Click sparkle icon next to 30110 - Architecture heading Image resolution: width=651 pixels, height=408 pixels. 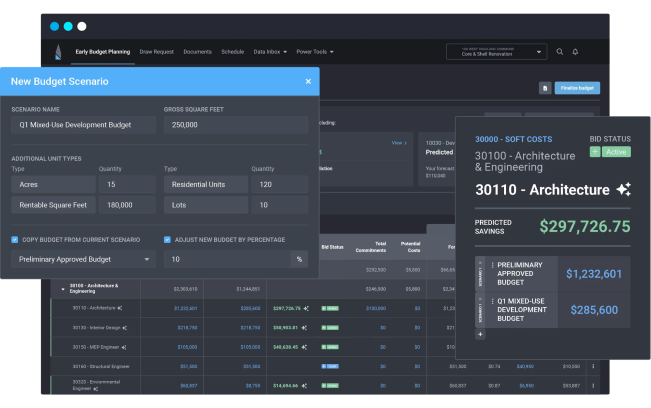point(623,189)
